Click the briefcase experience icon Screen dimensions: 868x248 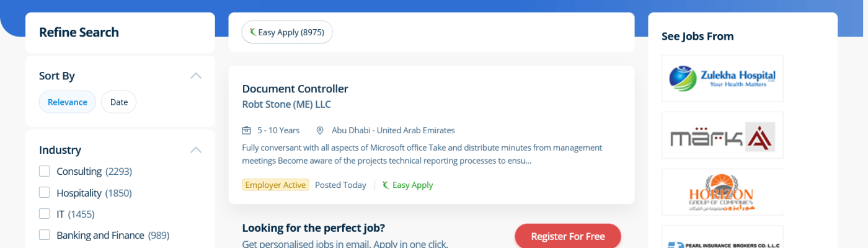246,130
